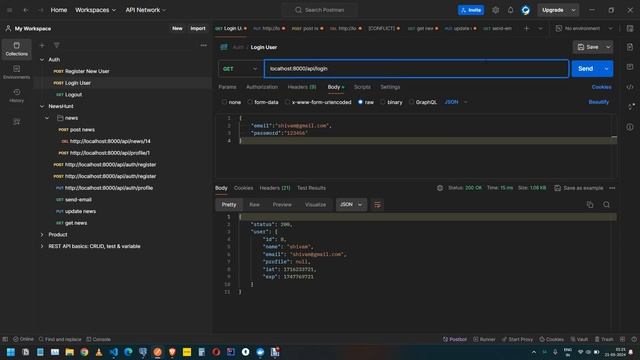
Task: Select the form-data body type
Action: pyautogui.click(x=262, y=102)
